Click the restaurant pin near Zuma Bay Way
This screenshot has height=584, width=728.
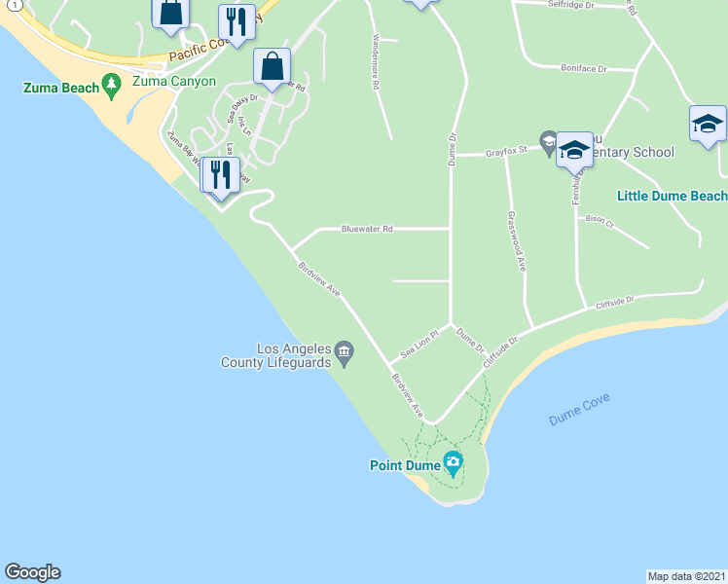click(x=221, y=178)
